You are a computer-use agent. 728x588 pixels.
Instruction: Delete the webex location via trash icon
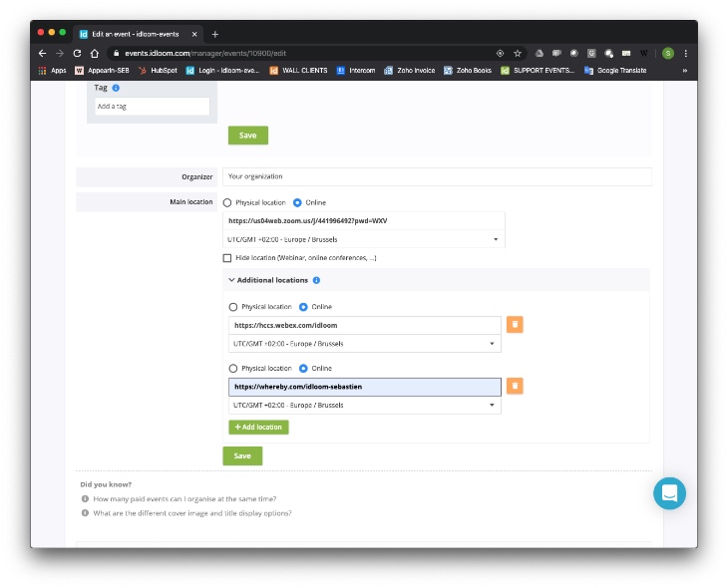pyautogui.click(x=515, y=325)
